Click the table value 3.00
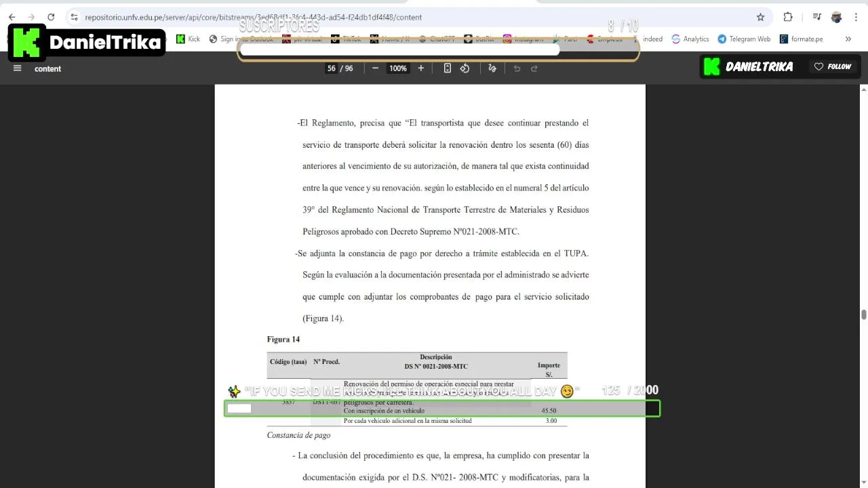The width and height of the screenshot is (868, 488). pos(551,421)
